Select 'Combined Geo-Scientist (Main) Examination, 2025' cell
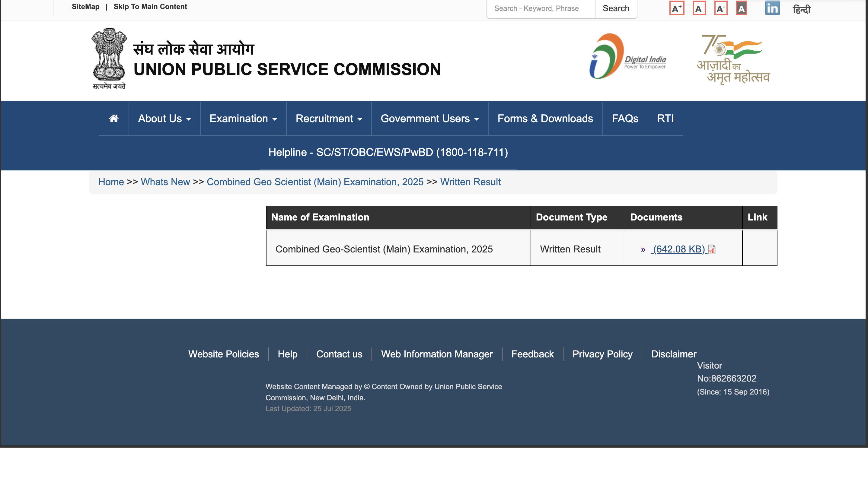 pyautogui.click(x=398, y=248)
